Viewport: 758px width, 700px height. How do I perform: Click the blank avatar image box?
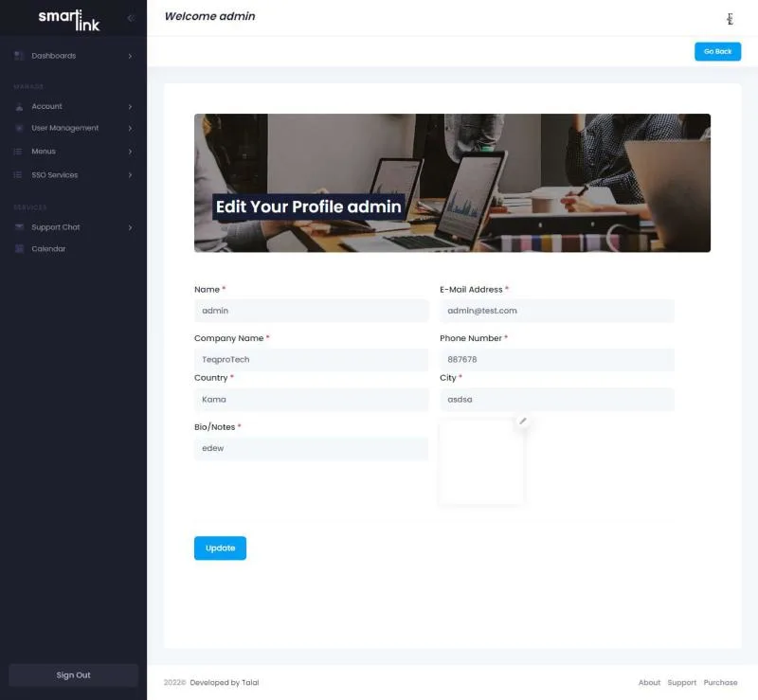point(481,462)
